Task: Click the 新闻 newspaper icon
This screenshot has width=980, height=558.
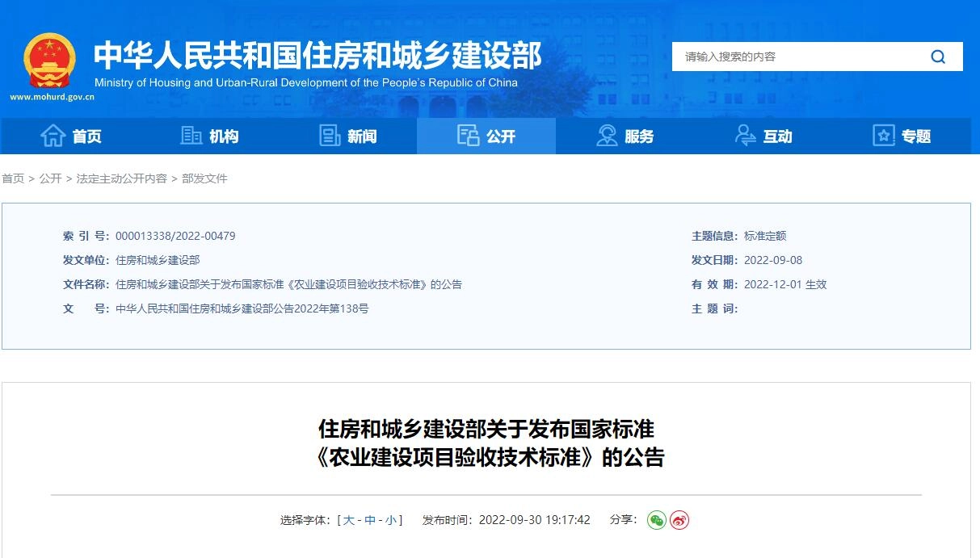Action: [330, 136]
